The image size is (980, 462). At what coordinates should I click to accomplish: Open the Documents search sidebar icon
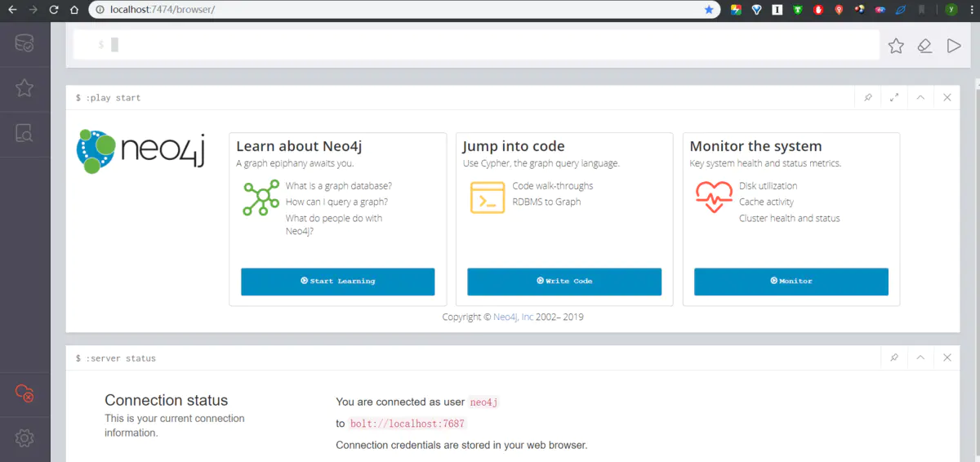pos(24,131)
